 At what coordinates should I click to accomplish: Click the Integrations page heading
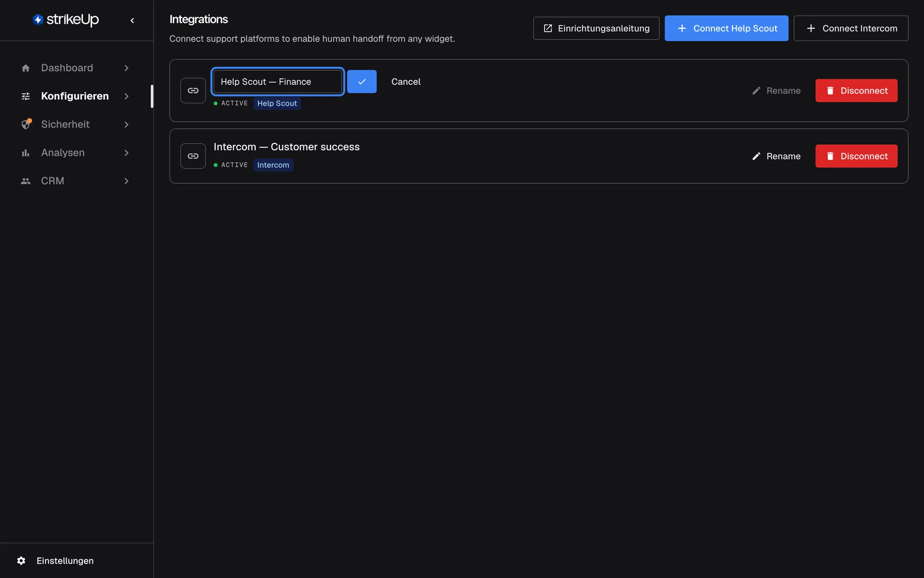tap(199, 20)
